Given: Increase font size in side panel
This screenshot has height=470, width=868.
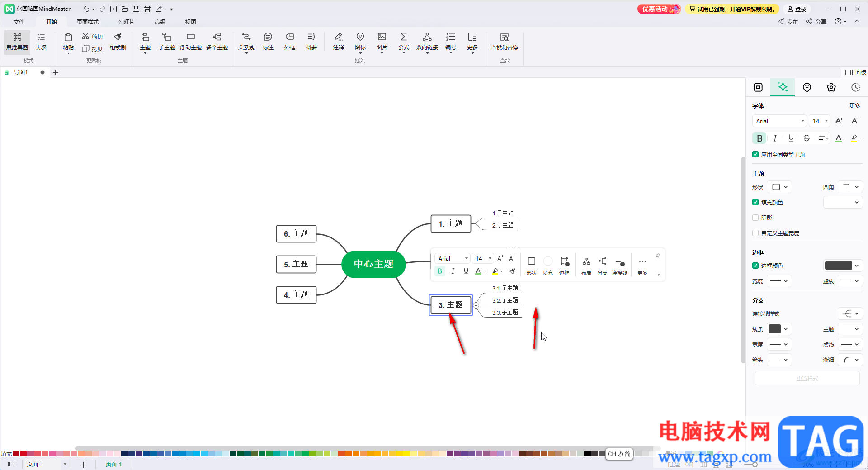Looking at the screenshot, I should 839,121.
